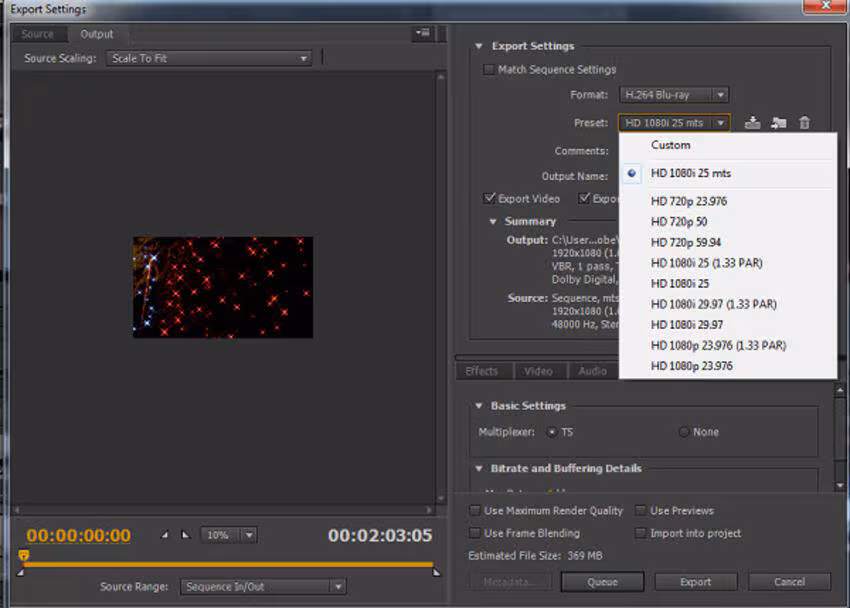This screenshot has width=850, height=608.
Task: Open the Source Range dropdown
Action: pos(263,587)
